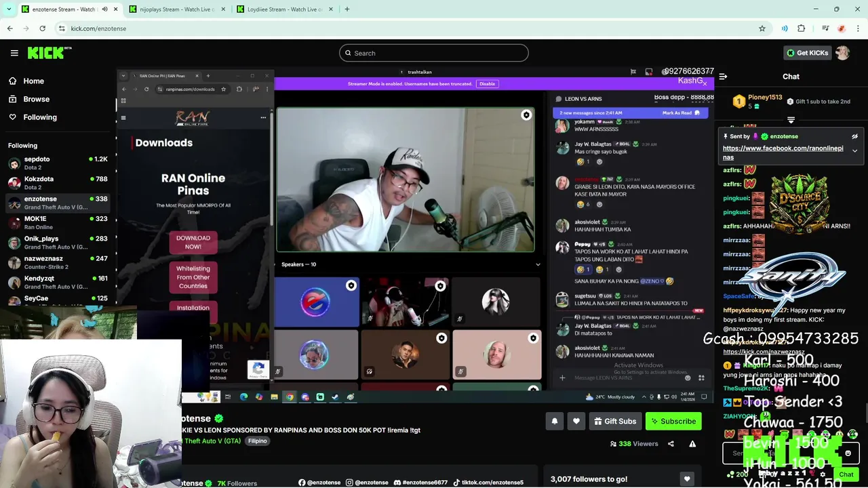Go back in the browser
This screenshot has width=868, height=488.
(x=9, y=28)
